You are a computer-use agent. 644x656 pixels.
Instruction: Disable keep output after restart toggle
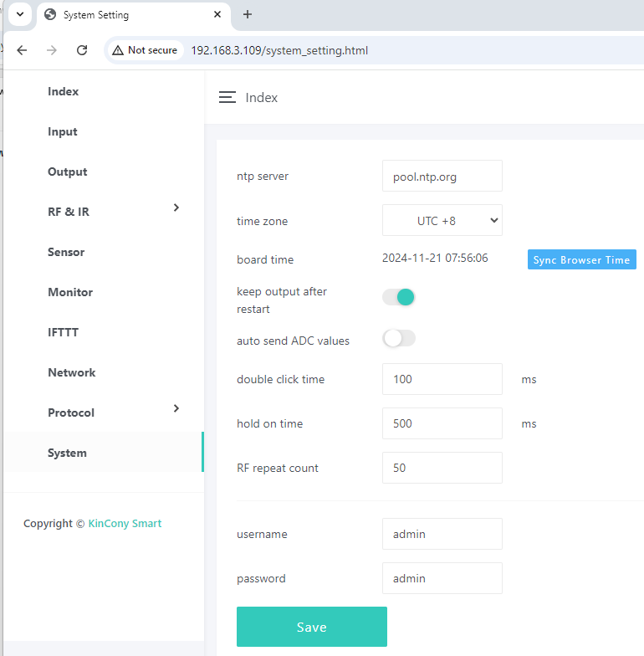pos(399,297)
